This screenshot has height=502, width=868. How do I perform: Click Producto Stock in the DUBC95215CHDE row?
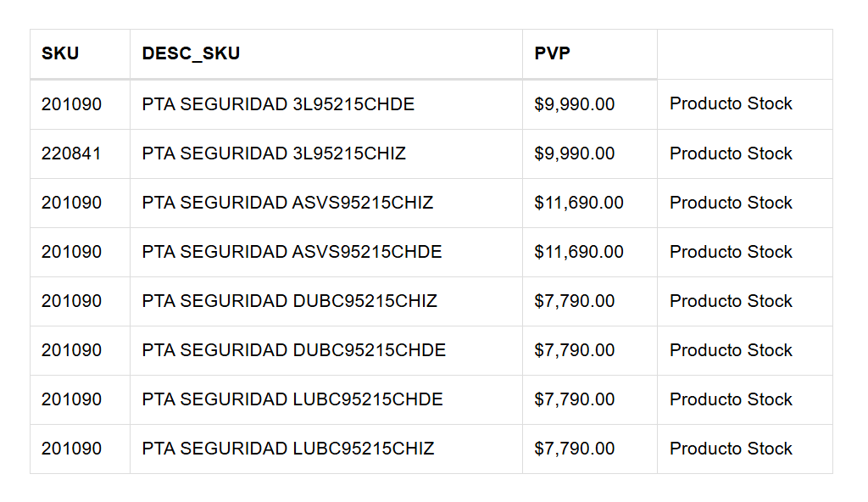731,350
